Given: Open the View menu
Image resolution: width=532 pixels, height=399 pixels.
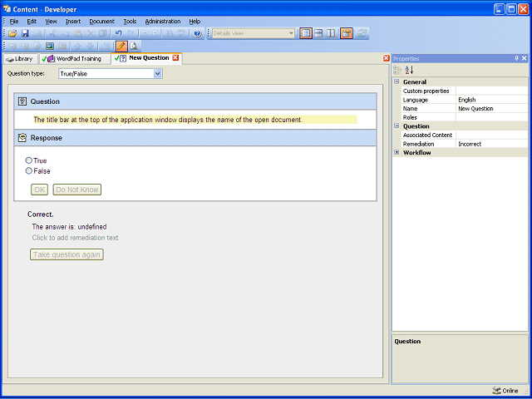Looking at the screenshot, I should point(51,21).
